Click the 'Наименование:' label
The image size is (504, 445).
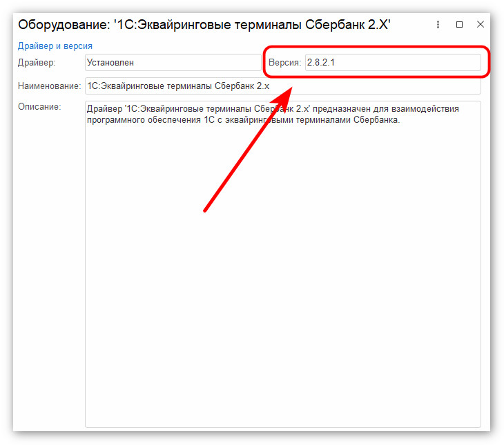pos(50,86)
